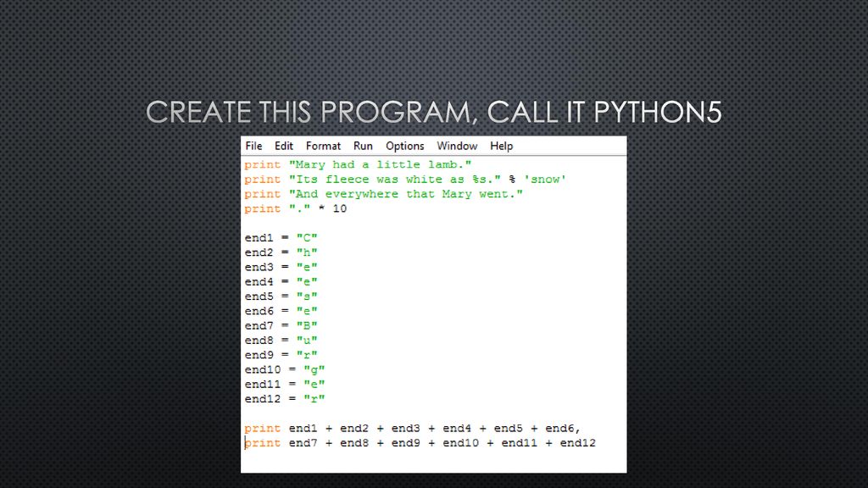Image resolution: width=868 pixels, height=488 pixels.
Task: Click the print line ending with end12
Action: point(420,443)
